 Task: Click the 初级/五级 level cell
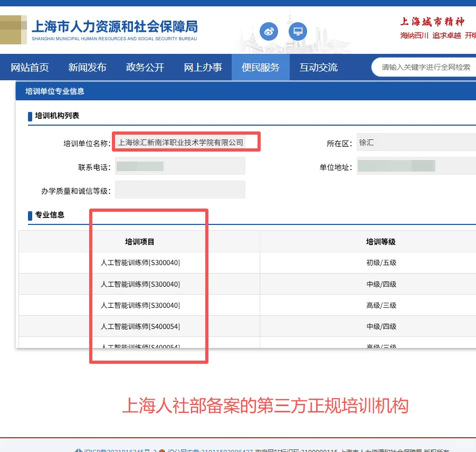coord(382,263)
